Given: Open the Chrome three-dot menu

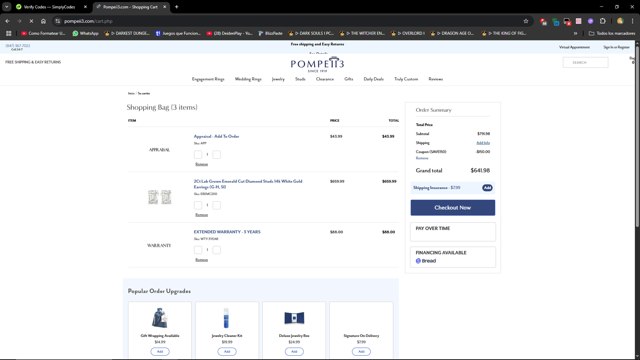Looking at the screenshot, I should (x=633, y=21).
